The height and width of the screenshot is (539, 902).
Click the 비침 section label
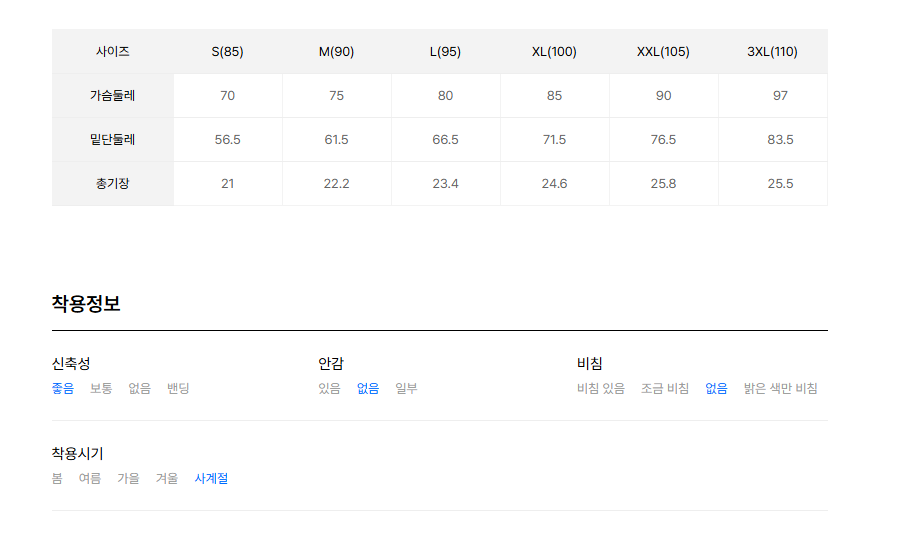[x=590, y=364]
